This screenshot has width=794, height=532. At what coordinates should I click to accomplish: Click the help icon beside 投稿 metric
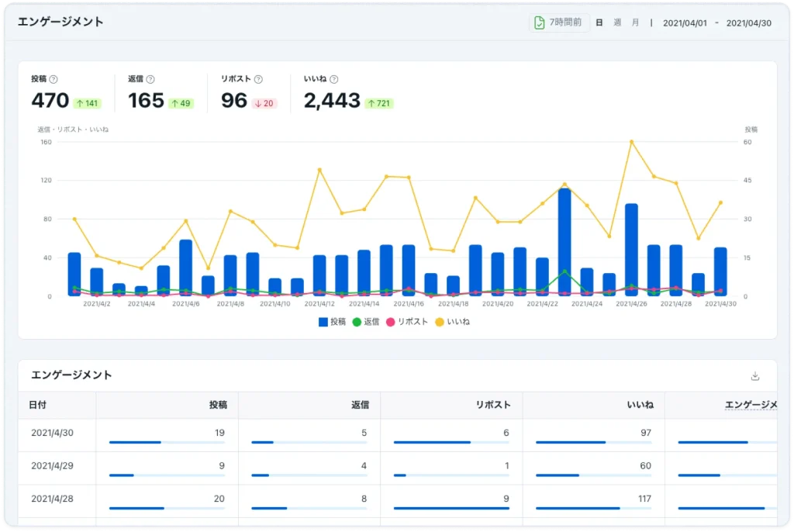click(54, 79)
